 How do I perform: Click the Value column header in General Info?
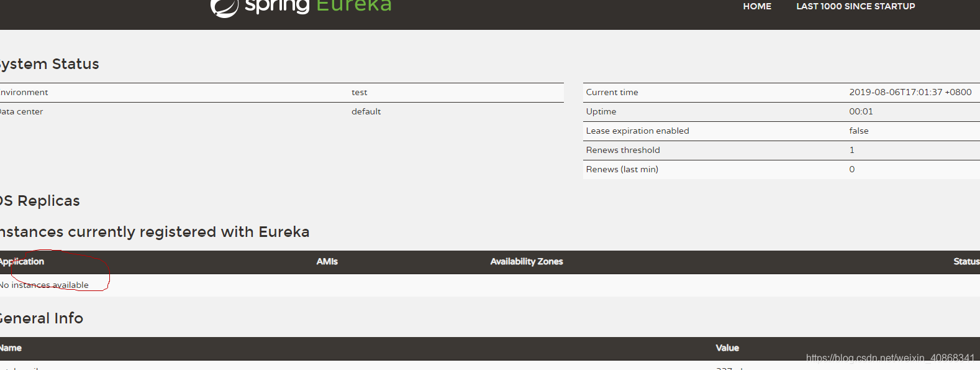[x=727, y=348]
